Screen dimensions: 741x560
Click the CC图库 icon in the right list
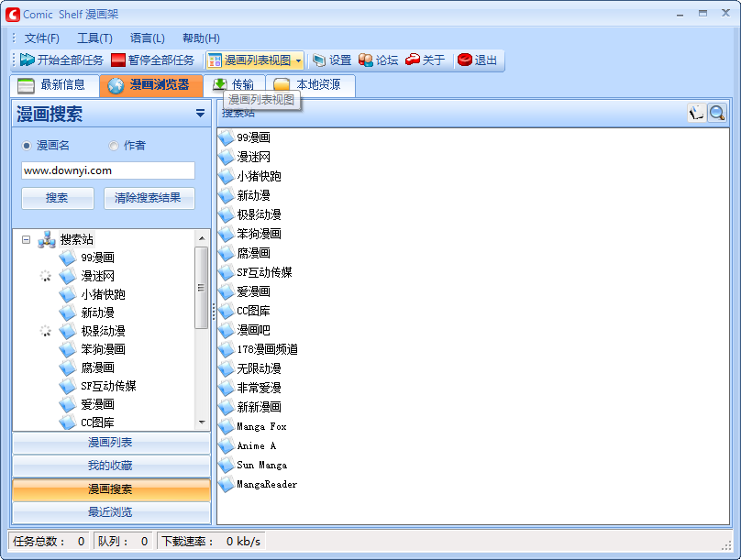[227, 311]
